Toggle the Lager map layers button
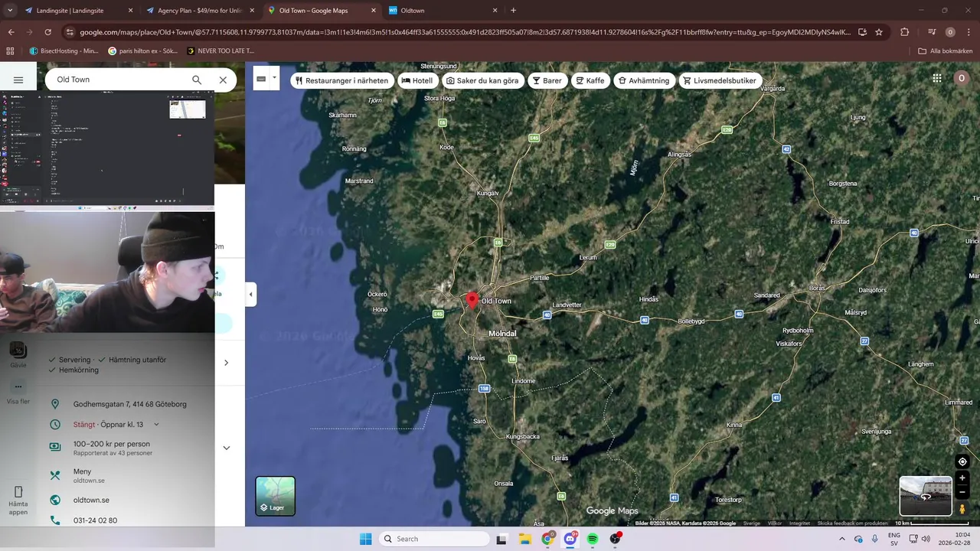The width and height of the screenshot is (980, 551). click(276, 496)
